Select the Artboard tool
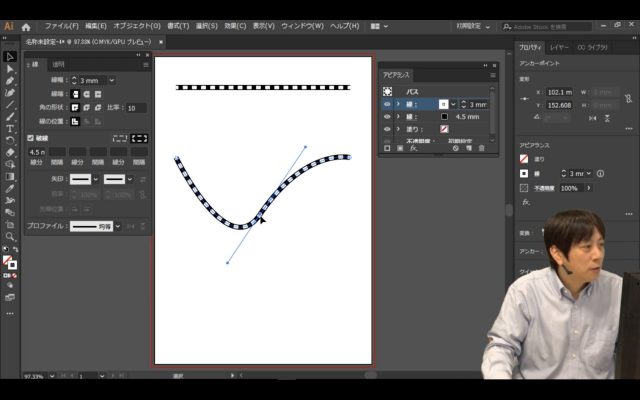 (x=10, y=224)
